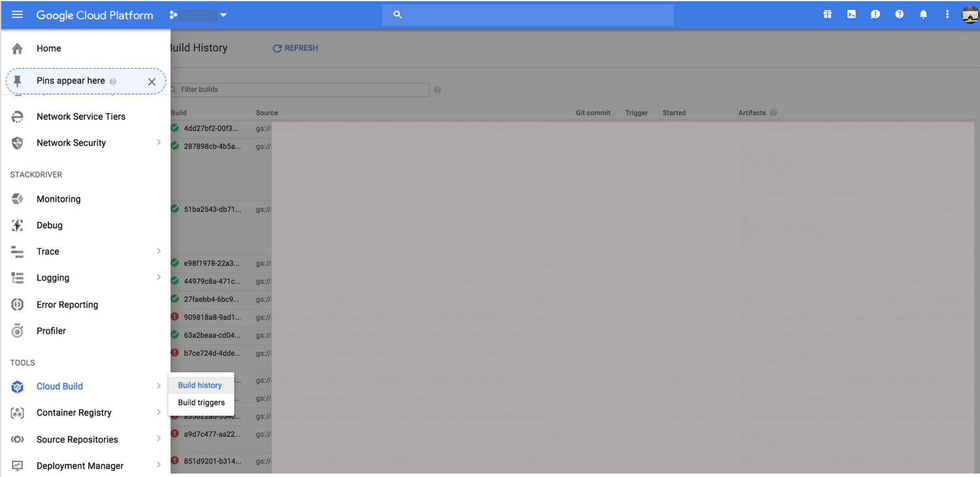The image size is (980, 477).
Task: Select Build history from submenu
Action: [201, 386]
